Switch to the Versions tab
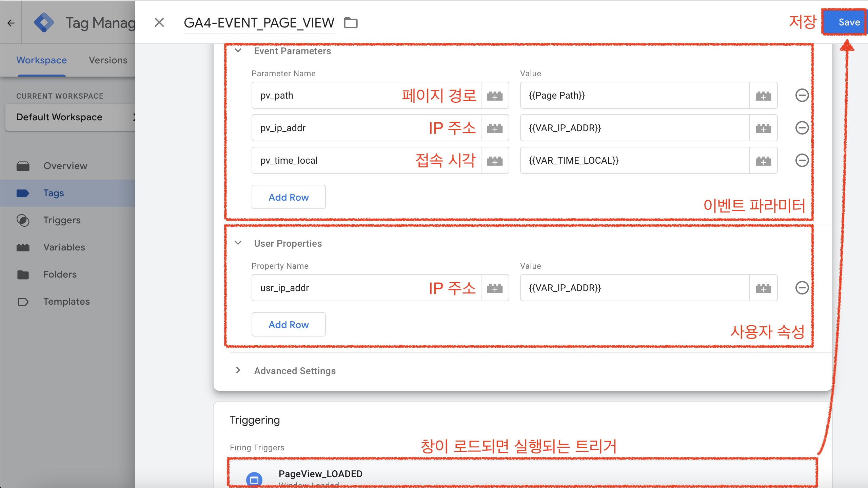 point(108,60)
